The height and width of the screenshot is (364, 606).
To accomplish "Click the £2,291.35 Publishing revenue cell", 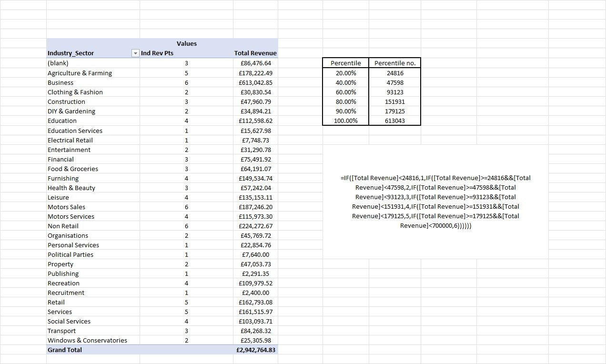I will 255,273.
